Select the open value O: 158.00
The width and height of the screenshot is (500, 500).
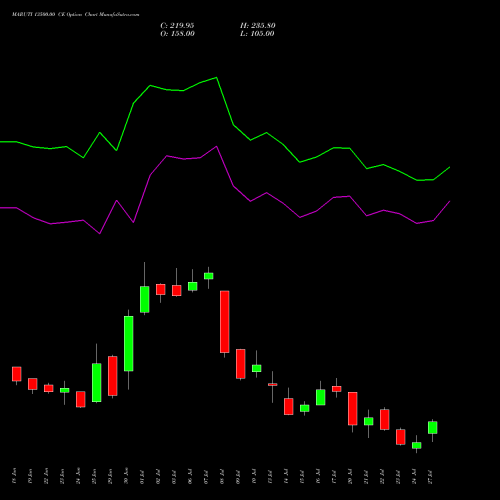point(177,34)
